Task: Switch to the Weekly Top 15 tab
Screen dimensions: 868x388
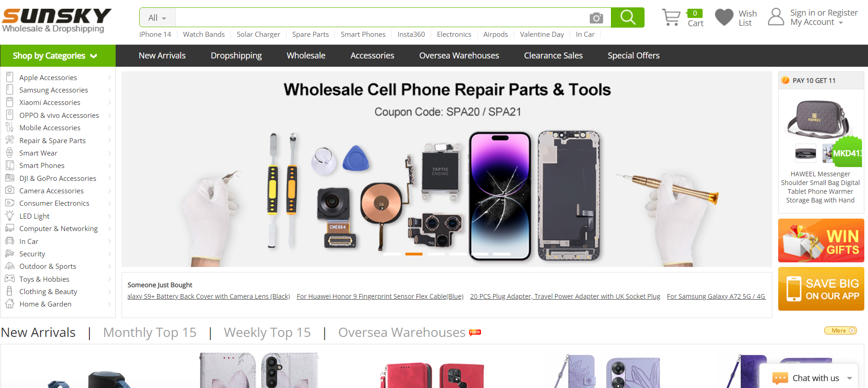Action: point(267,332)
